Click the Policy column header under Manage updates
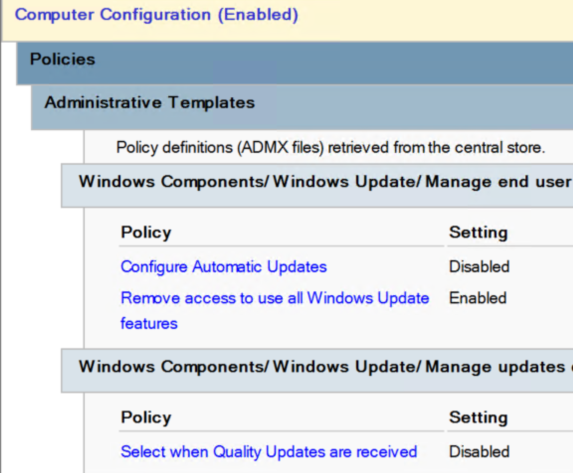The image size is (573, 473). click(146, 417)
